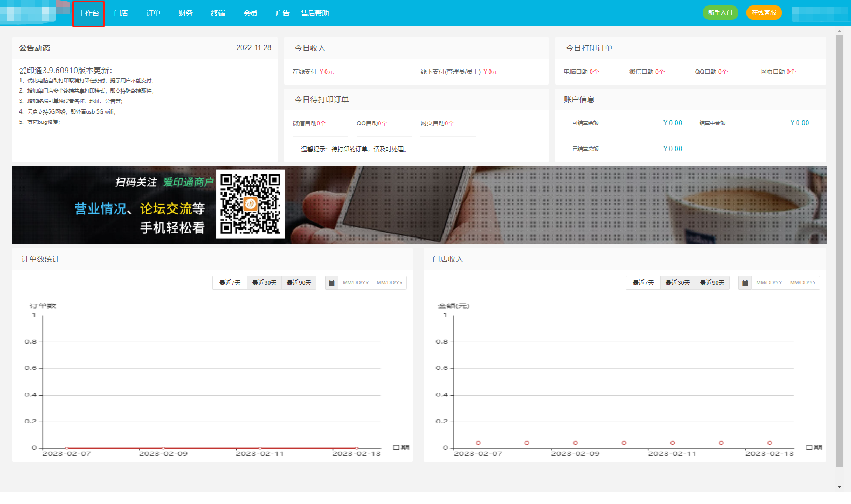Select 最近30天 in 门店收入
Screen dimensions: 851x504
(677, 283)
